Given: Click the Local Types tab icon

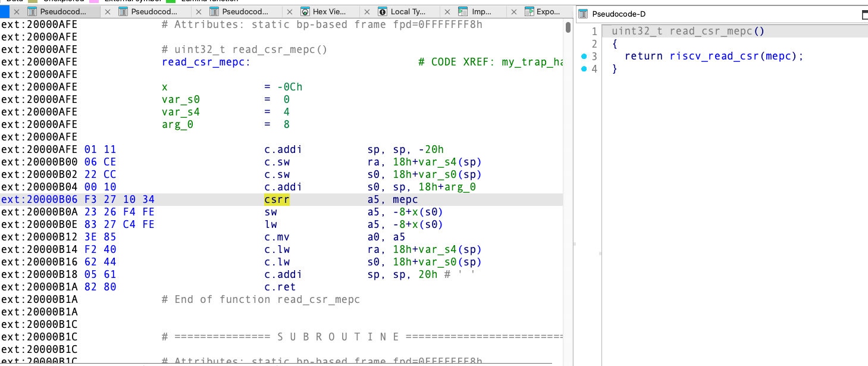Looking at the screenshot, I should pos(383,11).
